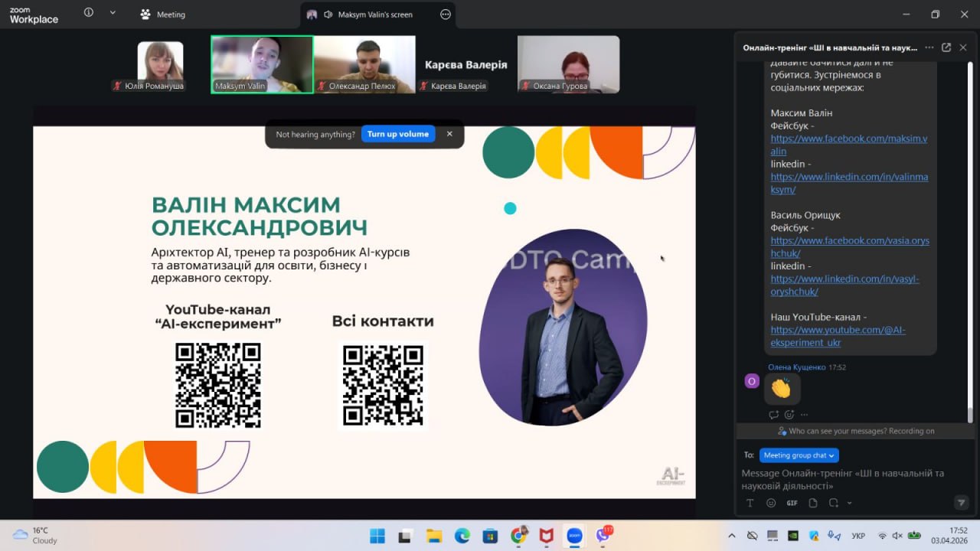The width and height of the screenshot is (980, 551).
Task: Open the emoji picker in chat
Action: [x=771, y=503]
